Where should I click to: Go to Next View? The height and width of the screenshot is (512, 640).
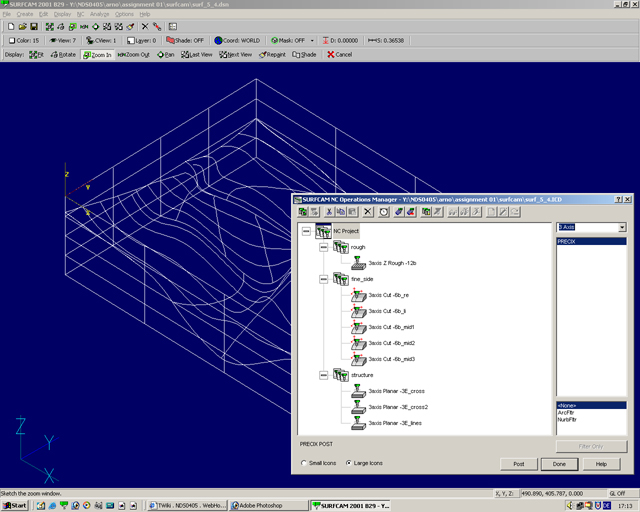(x=236, y=54)
